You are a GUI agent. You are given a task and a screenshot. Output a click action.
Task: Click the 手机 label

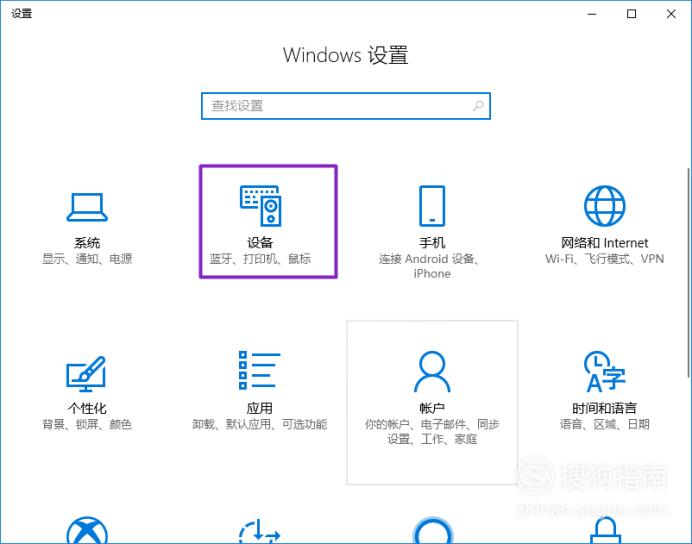432,243
